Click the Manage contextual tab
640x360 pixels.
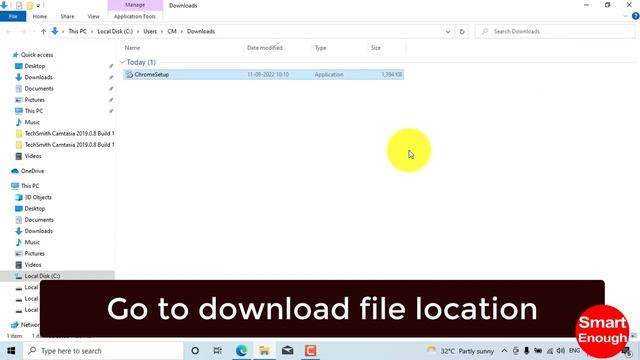pyautogui.click(x=135, y=5)
